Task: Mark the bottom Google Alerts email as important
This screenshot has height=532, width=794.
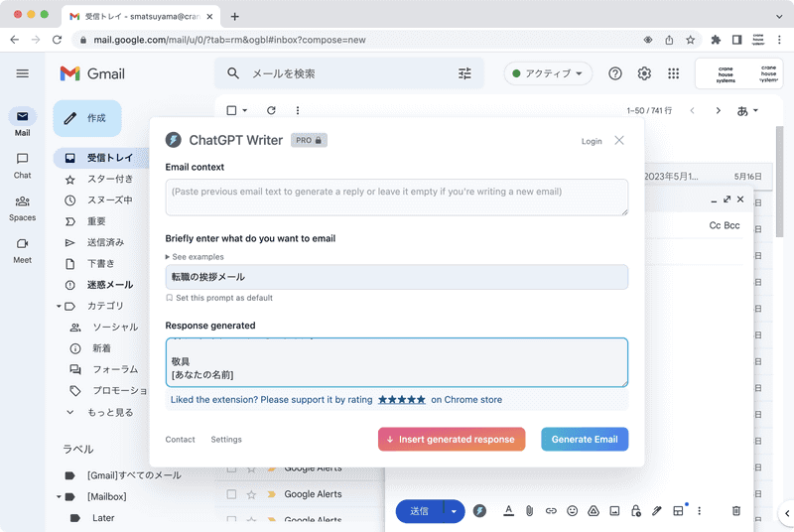Action: point(271,520)
